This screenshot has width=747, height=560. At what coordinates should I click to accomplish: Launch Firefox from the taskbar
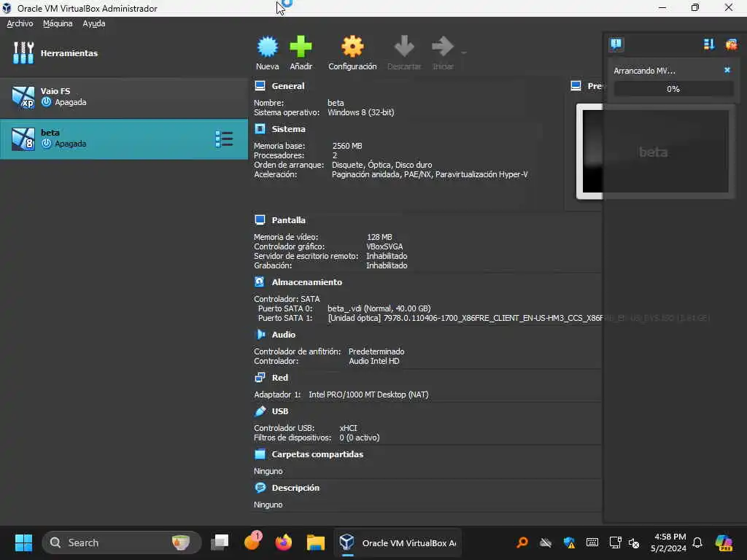click(284, 542)
